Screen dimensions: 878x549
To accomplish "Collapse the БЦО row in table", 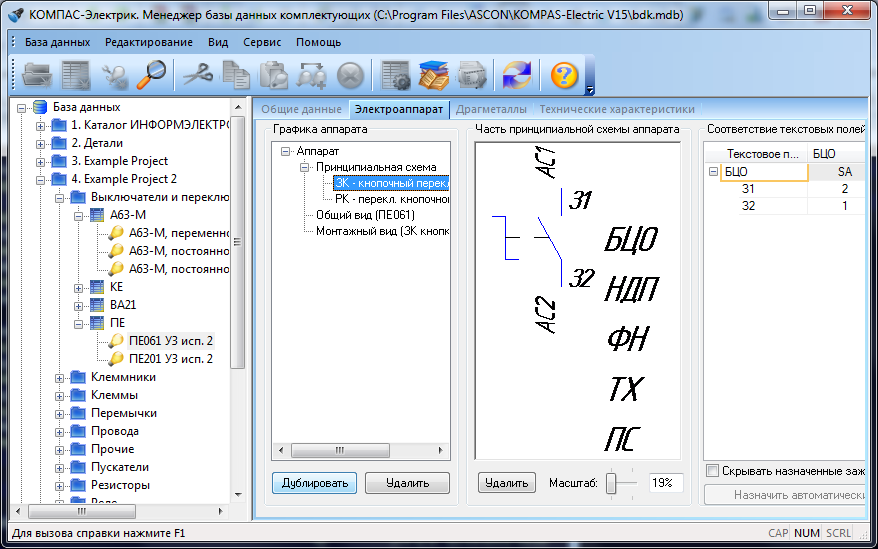I will [713, 172].
